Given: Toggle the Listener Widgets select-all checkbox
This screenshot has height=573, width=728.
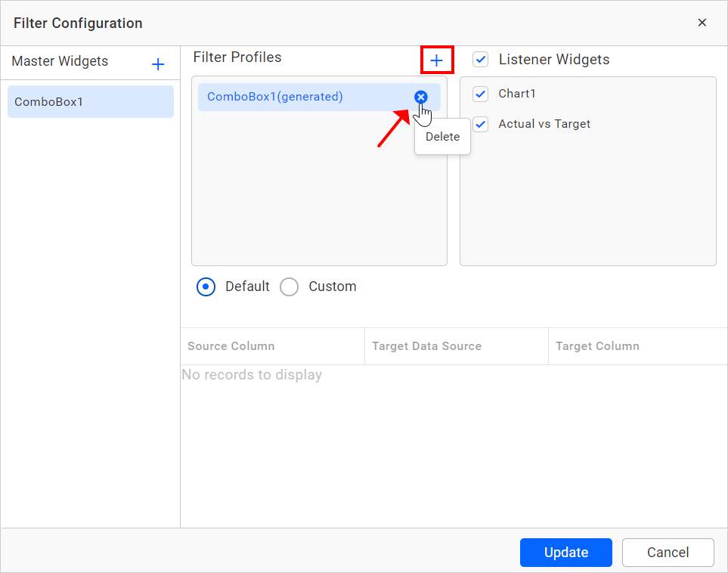Looking at the screenshot, I should click(481, 60).
